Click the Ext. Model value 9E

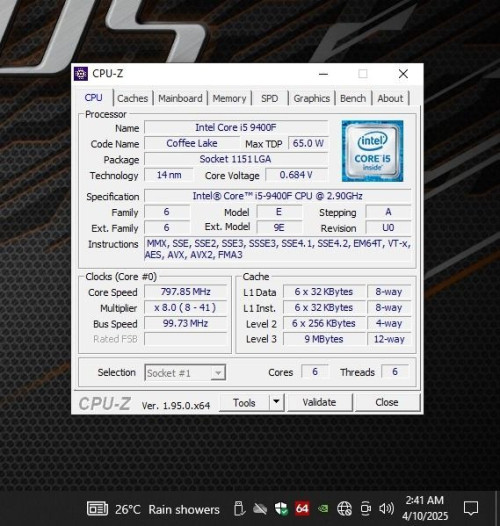279,228
